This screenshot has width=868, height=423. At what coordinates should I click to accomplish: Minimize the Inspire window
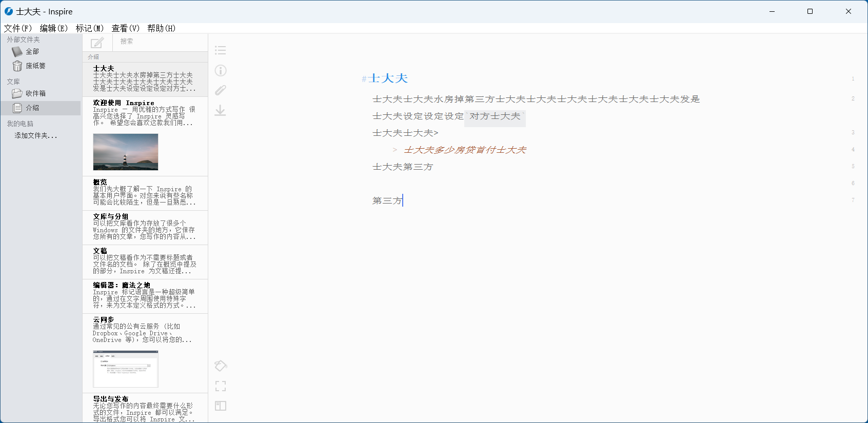point(772,11)
